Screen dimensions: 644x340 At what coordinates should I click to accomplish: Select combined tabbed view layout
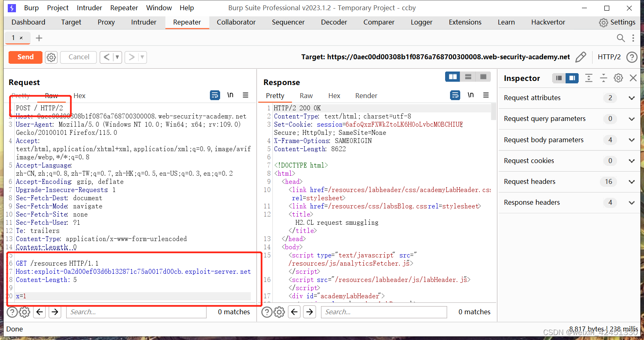(x=483, y=77)
